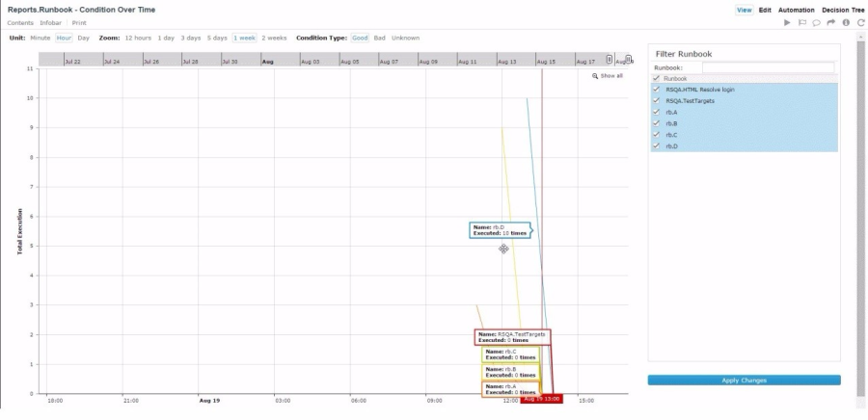Click the Print link

coord(81,22)
